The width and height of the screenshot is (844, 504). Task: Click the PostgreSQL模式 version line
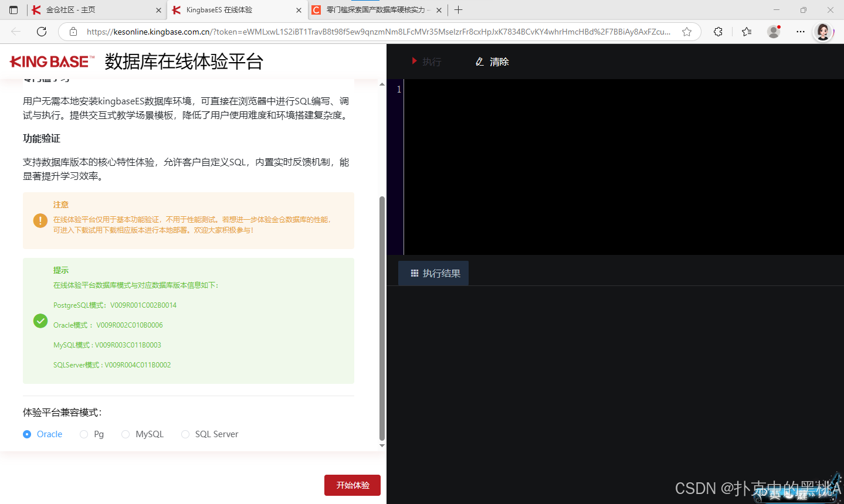coord(115,305)
